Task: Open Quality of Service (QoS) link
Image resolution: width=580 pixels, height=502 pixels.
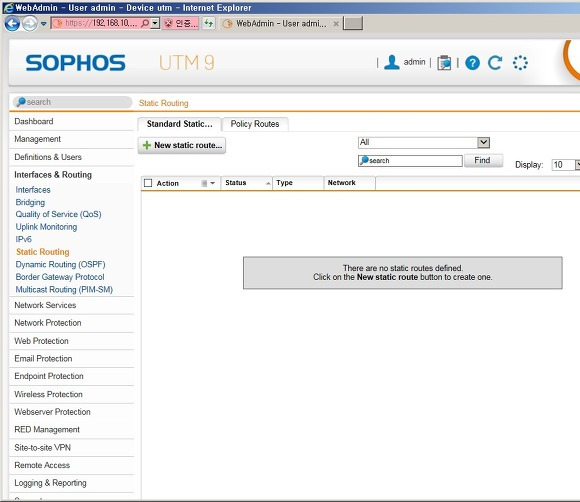Action: (58, 214)
